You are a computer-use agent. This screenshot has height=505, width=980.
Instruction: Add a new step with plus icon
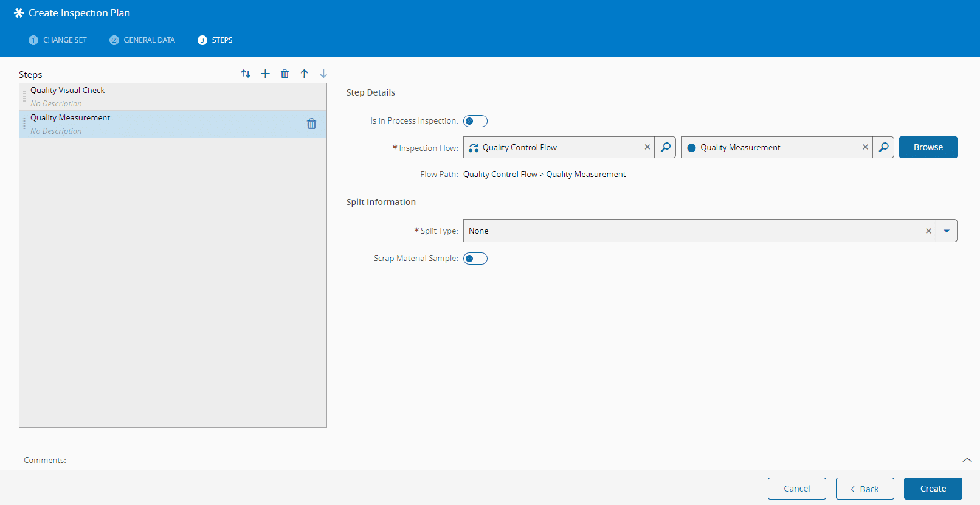[x=265, y=74]
